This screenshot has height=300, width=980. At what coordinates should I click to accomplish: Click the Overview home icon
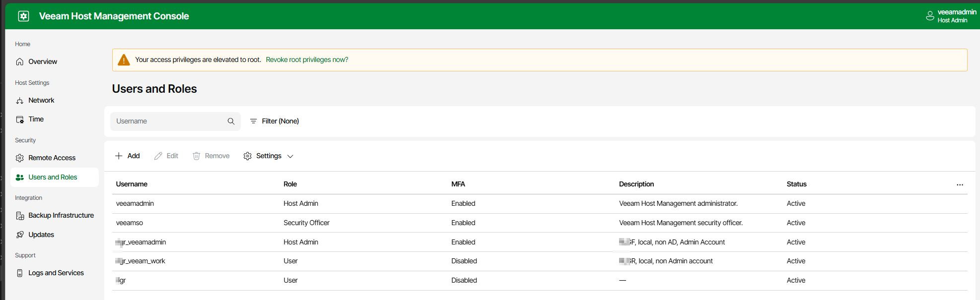[20, 61]
